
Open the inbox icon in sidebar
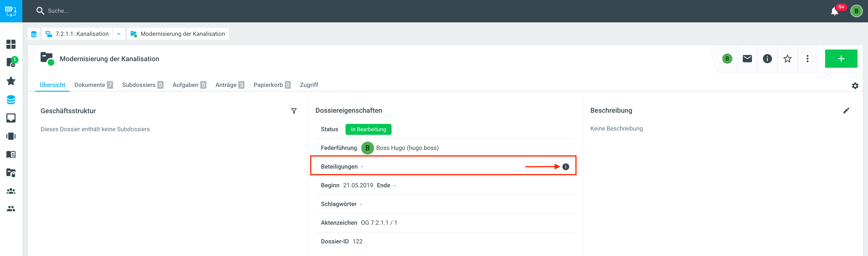(x=11, y=118)
